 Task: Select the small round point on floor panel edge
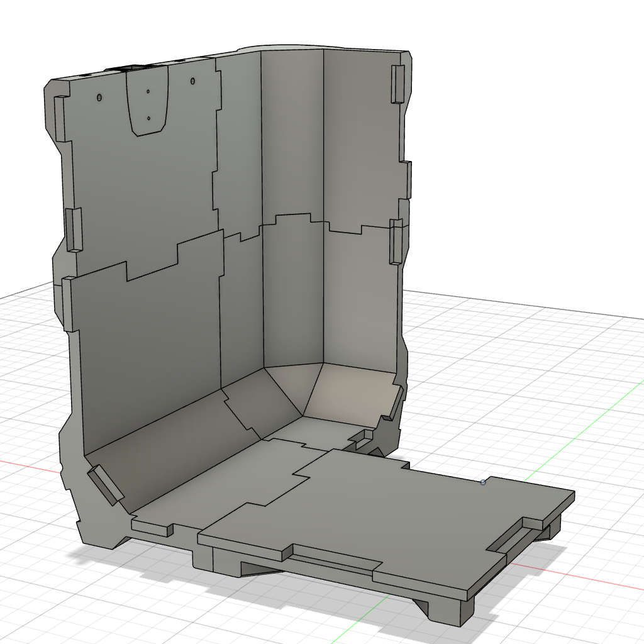point(483,482)
